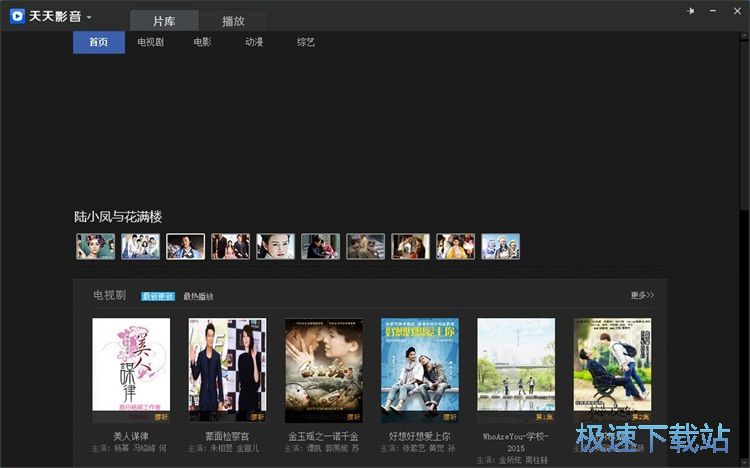Click the 陆小凤与花满楼 banner title

[118, 217]
